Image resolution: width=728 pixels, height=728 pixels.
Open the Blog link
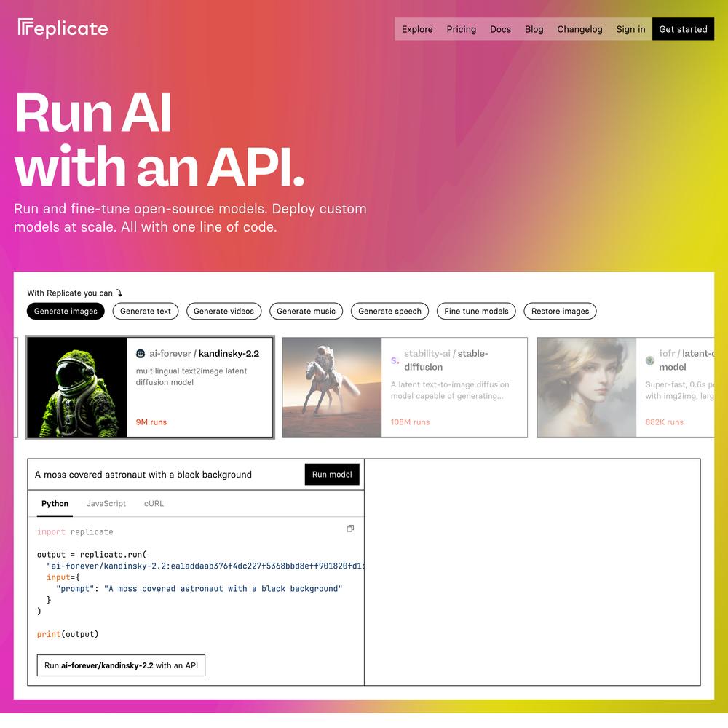click(x=534, y=29)
